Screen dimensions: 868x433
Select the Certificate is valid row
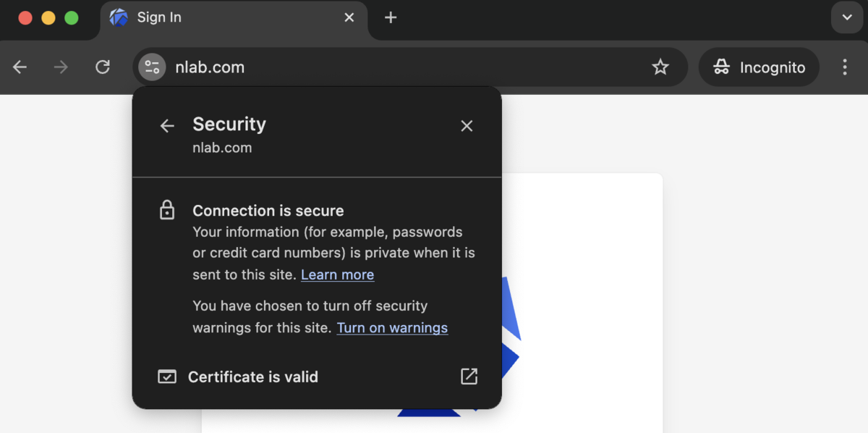(x=317, y=377)
